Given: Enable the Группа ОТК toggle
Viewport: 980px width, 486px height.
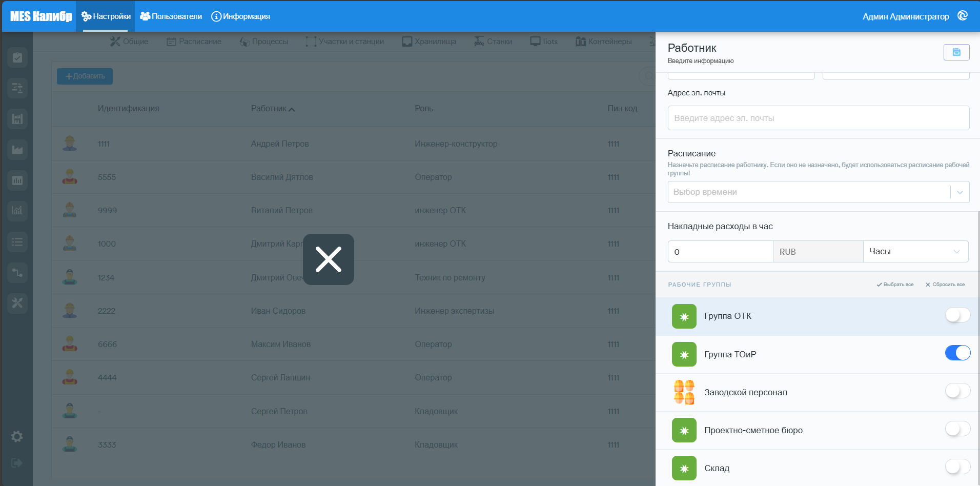Looking at the screenshot, I should pyautogui.click(x=957, y=315).
